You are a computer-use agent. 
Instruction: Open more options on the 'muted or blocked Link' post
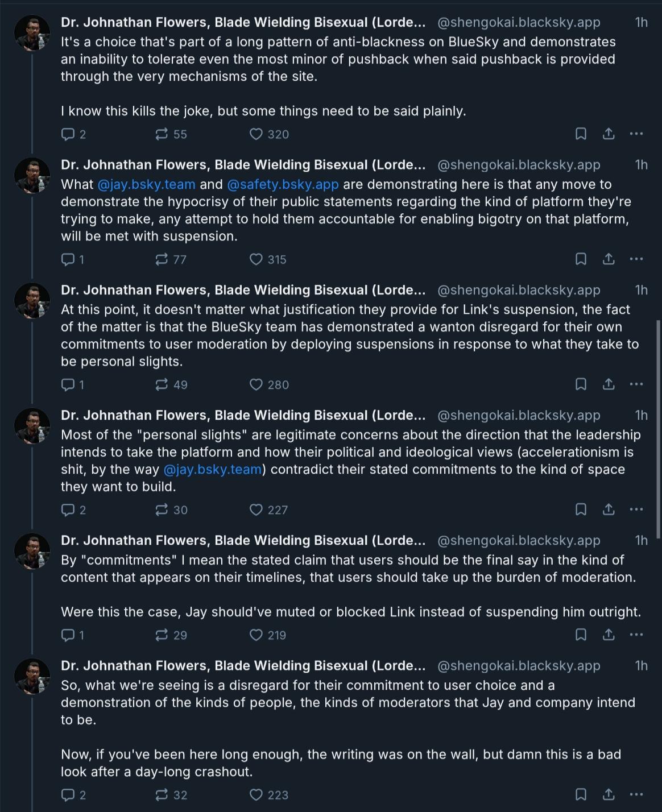[636, 635]
